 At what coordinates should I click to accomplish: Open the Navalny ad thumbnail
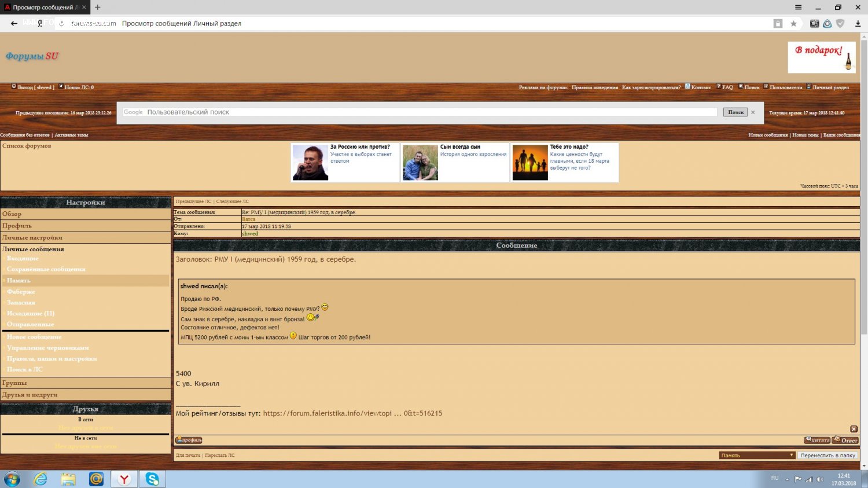coord(310,163)
